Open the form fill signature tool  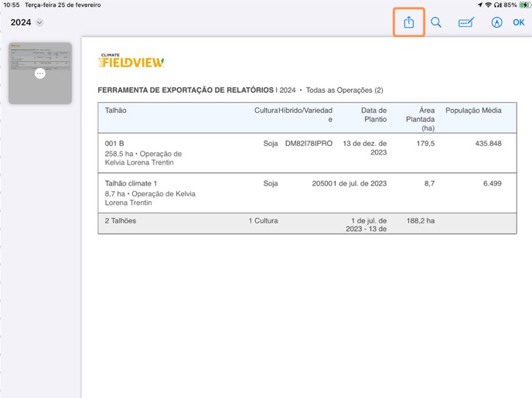click(465, 22)
